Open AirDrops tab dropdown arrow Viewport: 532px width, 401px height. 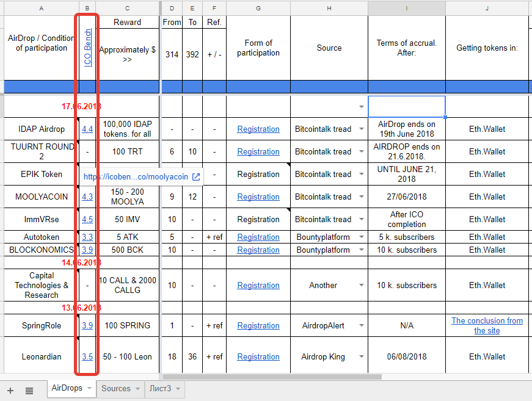click(89, 388)
